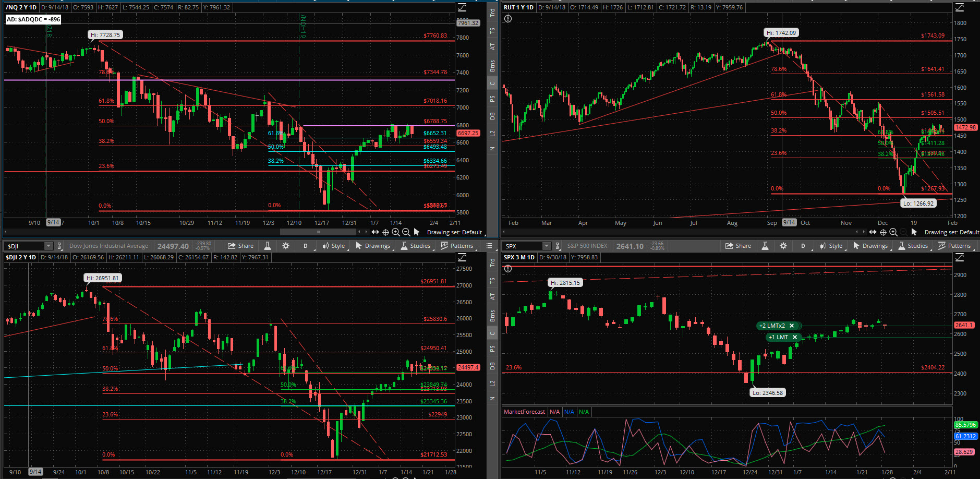The image size is (980, 479).
Task: Open the Btns side tab beside the /NQ chart
Action: coord(492,66)
